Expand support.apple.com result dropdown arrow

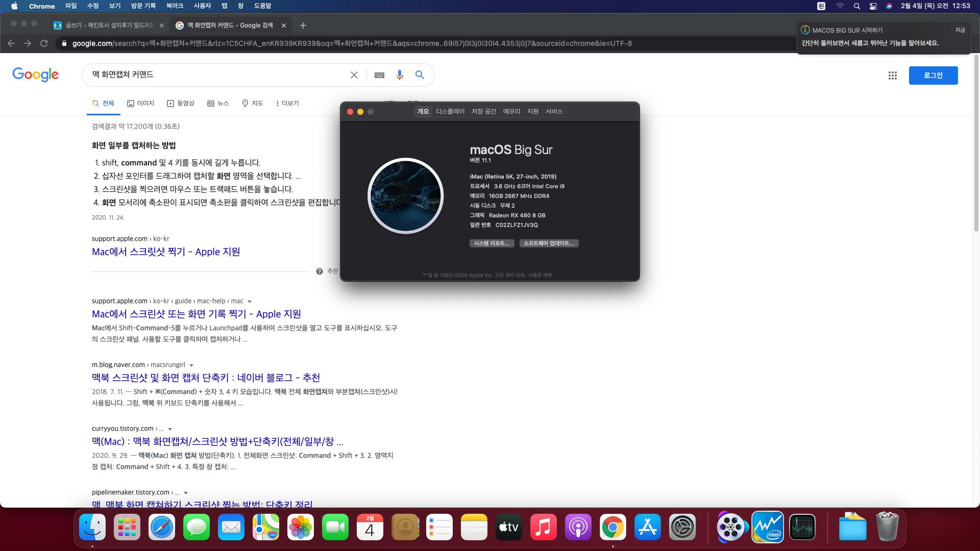250,302
